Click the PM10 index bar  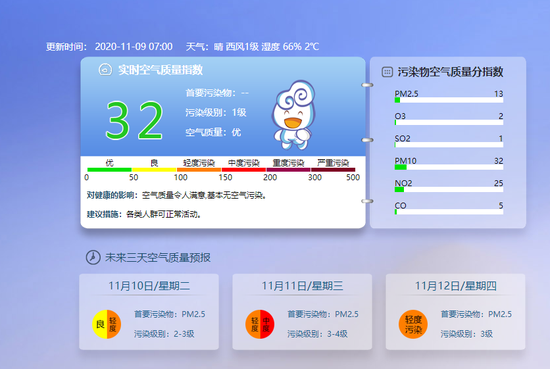(449, 167)
